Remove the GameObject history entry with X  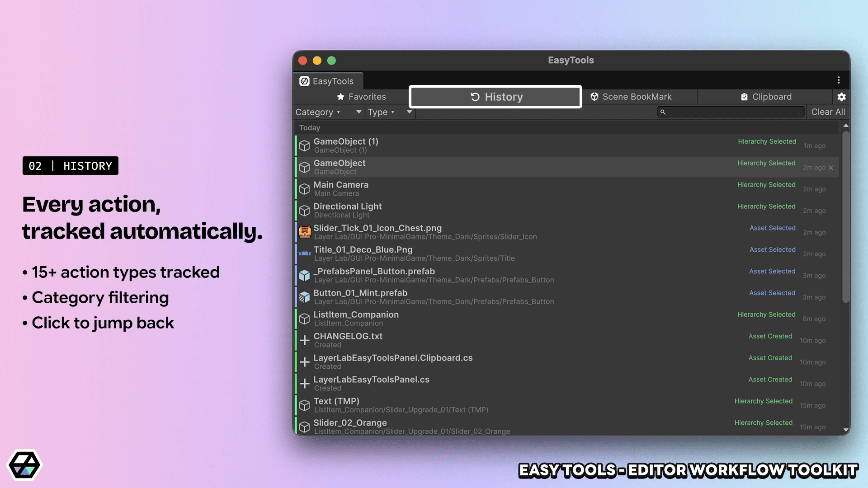point(831,168)
